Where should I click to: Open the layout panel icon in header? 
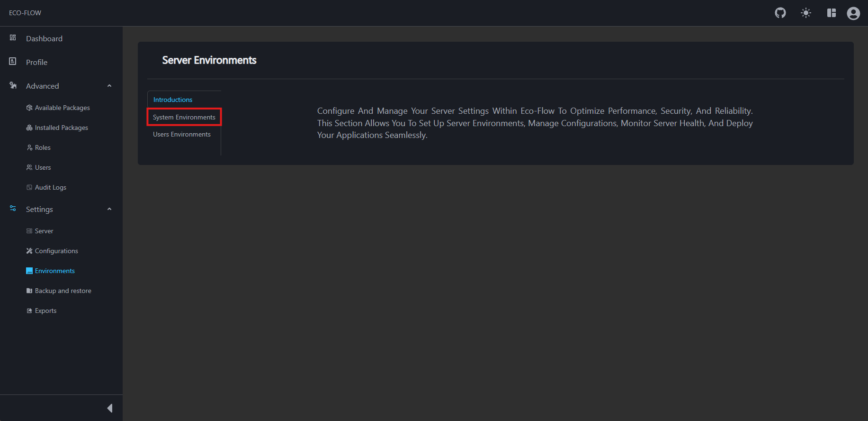click(832, 13)
